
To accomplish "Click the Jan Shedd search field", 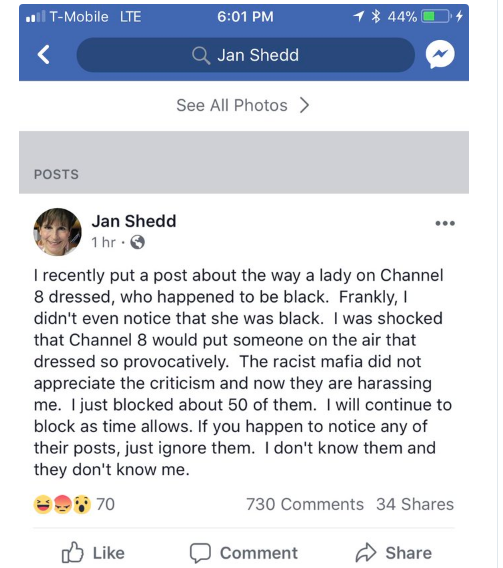I will point(246,55).
